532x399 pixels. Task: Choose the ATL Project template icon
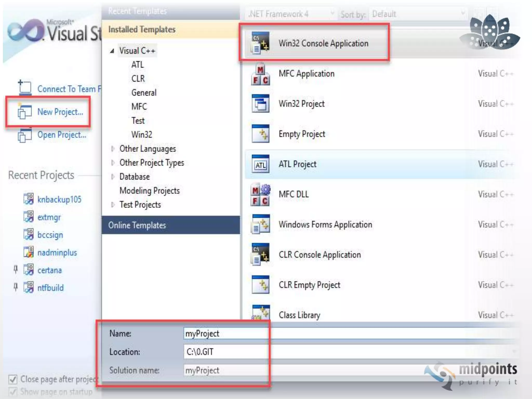[261, 164]
